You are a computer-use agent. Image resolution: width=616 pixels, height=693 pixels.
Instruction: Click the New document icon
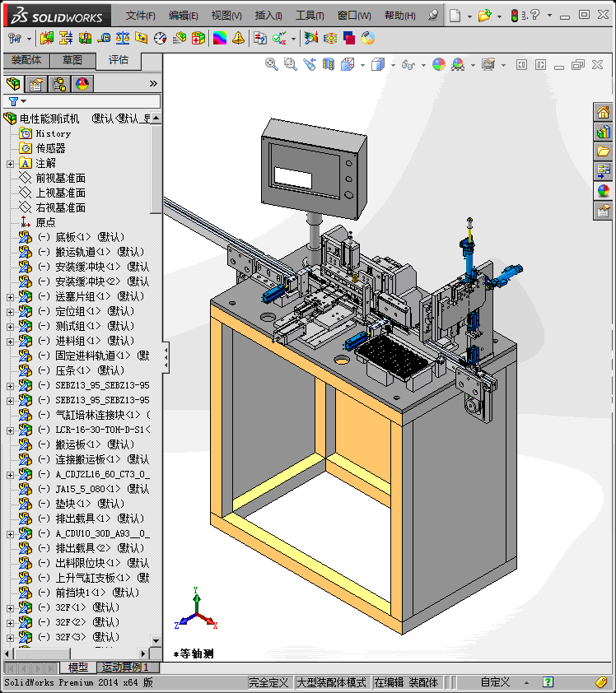(x=455, y=16)
